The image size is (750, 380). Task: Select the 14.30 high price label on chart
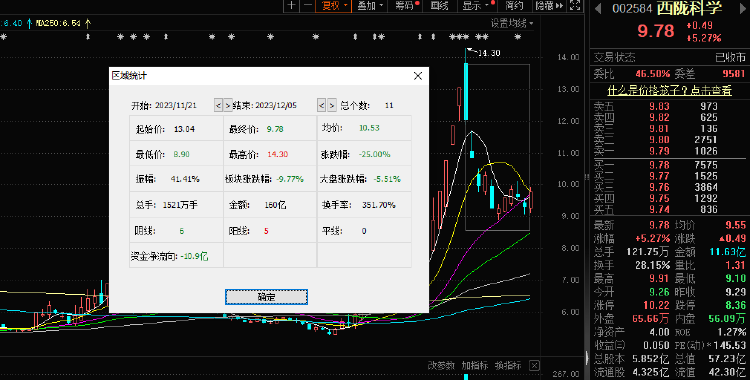tap(489, 53)
